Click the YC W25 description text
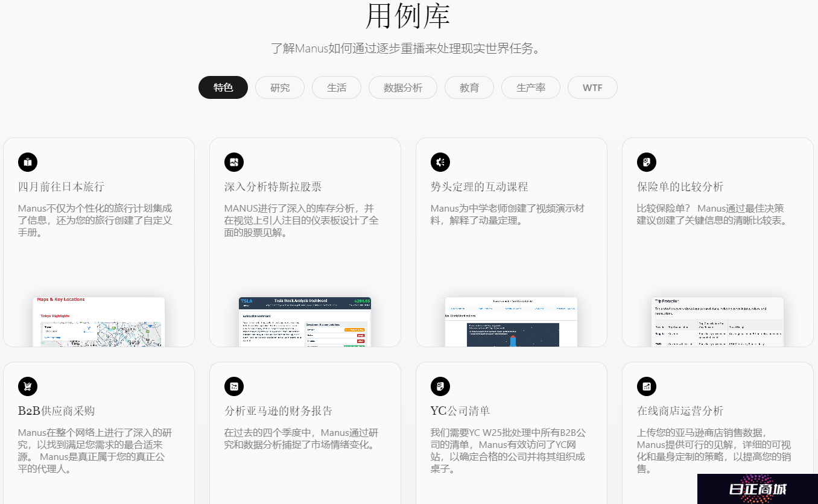The image size is (818, 504). tap(507, 450)
